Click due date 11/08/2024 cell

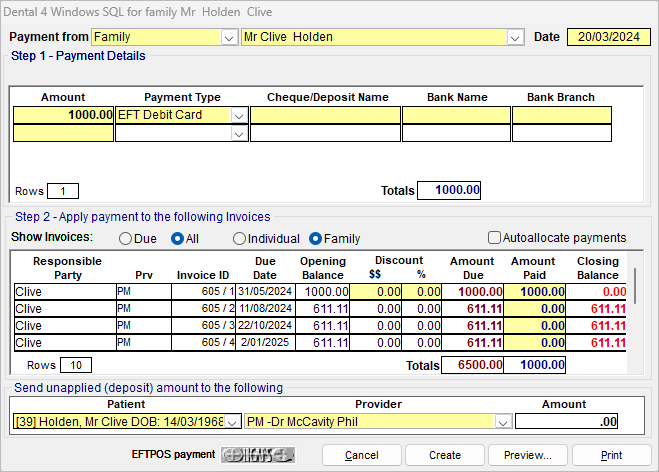(x=265, y=309)
